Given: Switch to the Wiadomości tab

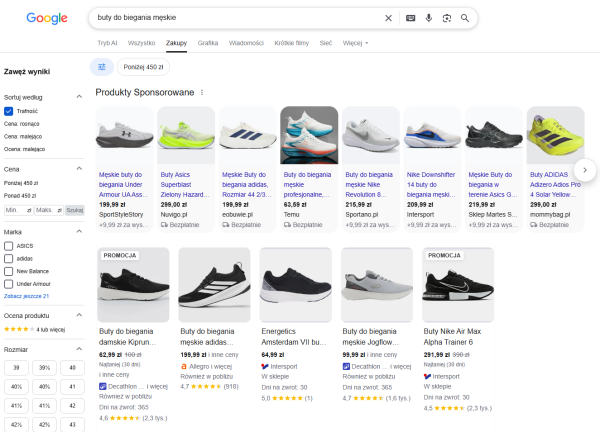Looking at the screenshot, I should point(246,43).
